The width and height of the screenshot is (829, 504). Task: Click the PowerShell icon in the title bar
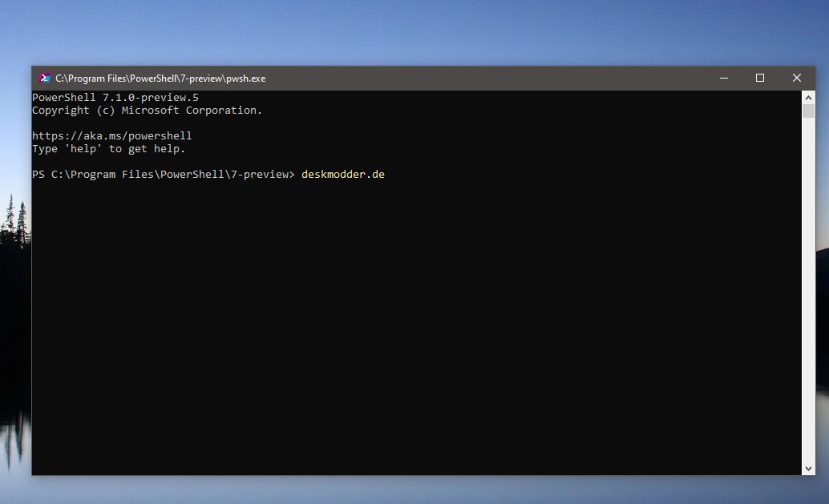[45, 79]
